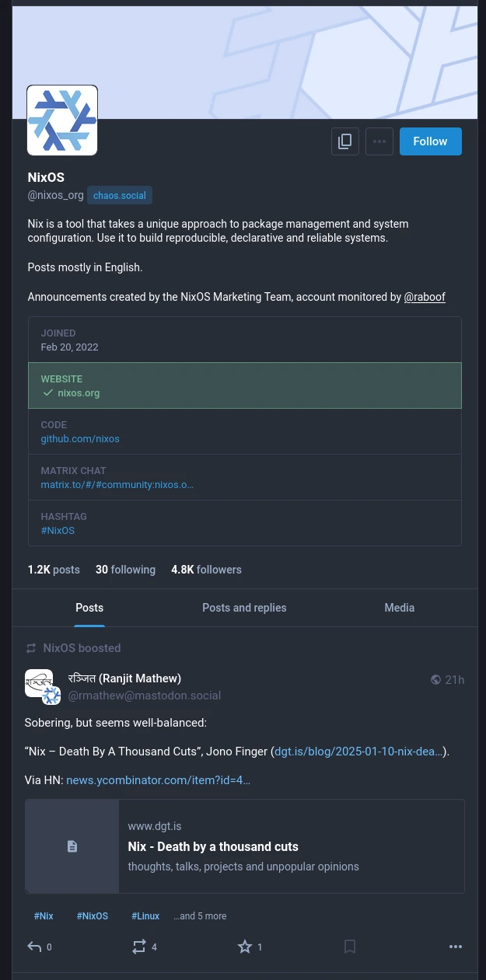Click the NixOS snowflake avatar
The height and width of the screenshot is (980, 486).
click(x=62, y=120)
